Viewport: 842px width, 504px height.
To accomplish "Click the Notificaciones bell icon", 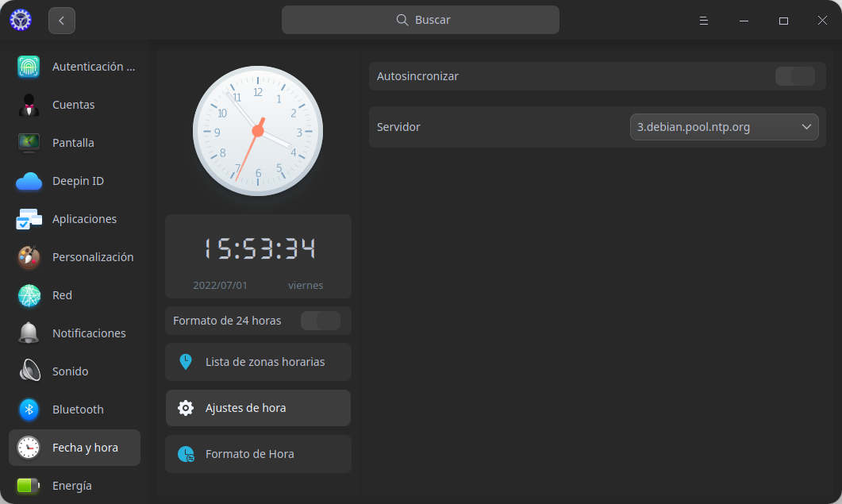I will click(x=29, y=333).
